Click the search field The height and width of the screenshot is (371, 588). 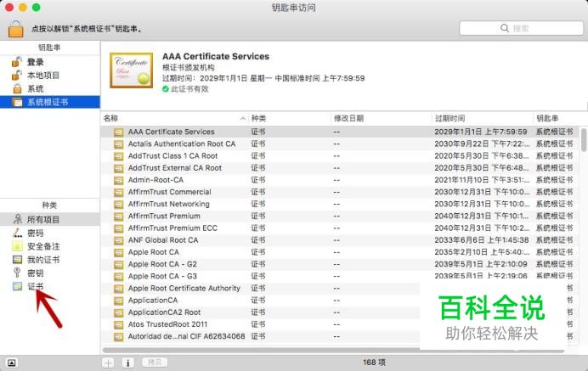coord(521,28)
